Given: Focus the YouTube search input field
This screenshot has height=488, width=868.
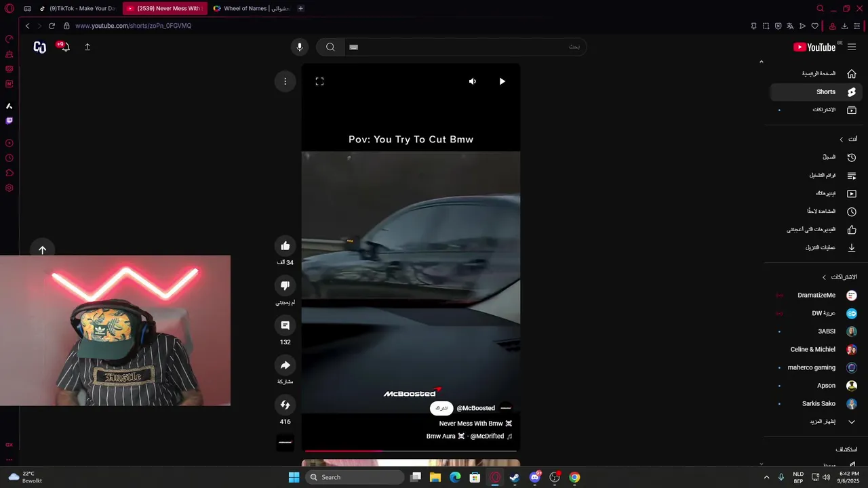Looking at the screenshot, I should pos(465,47).
